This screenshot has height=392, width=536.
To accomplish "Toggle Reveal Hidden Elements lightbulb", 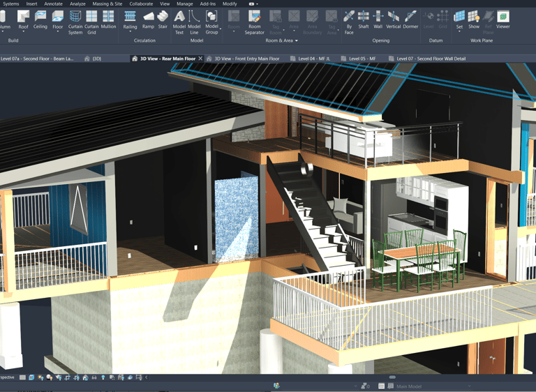I will 103,377.
